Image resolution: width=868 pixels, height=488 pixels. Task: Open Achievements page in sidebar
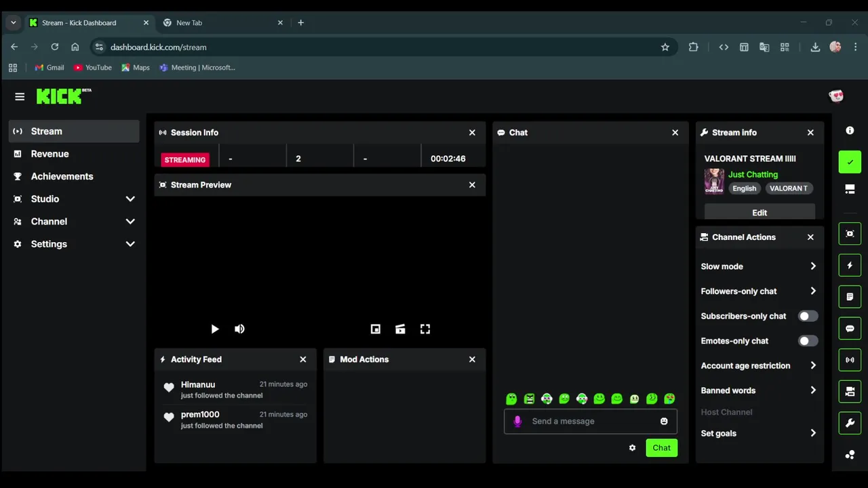coord(74,176)
